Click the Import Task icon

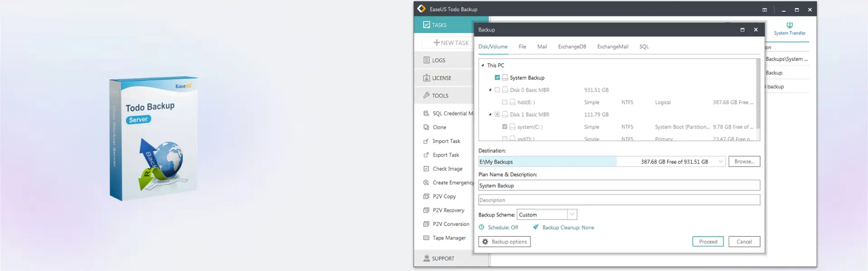coord(426,141)
